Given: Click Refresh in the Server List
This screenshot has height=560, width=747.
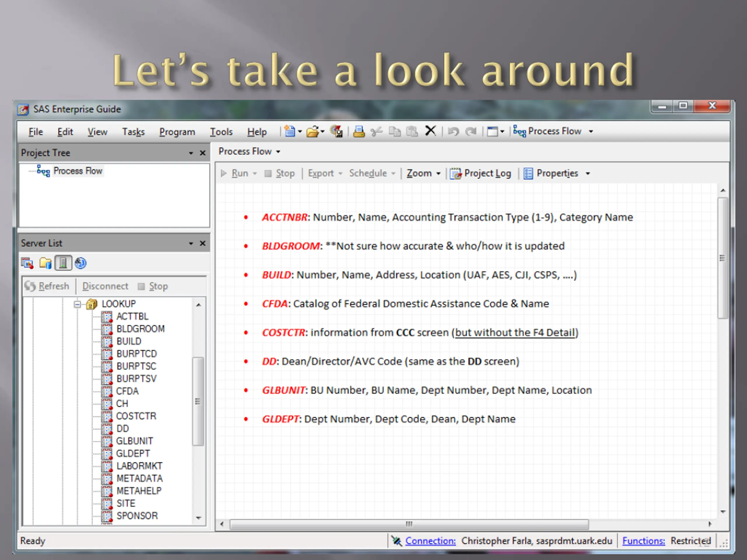Looking at the screenshot, I should tap(47, 287).
